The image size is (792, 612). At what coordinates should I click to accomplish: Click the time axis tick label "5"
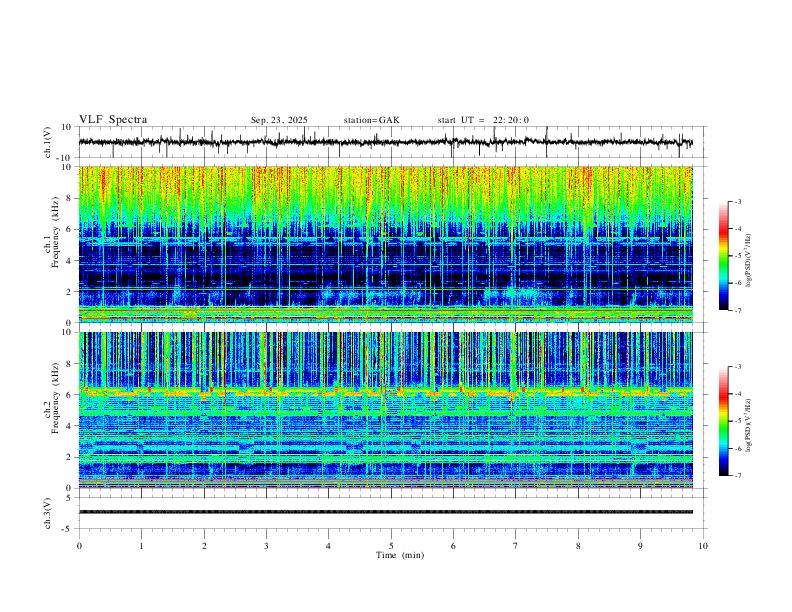click(x=391, y=546)
